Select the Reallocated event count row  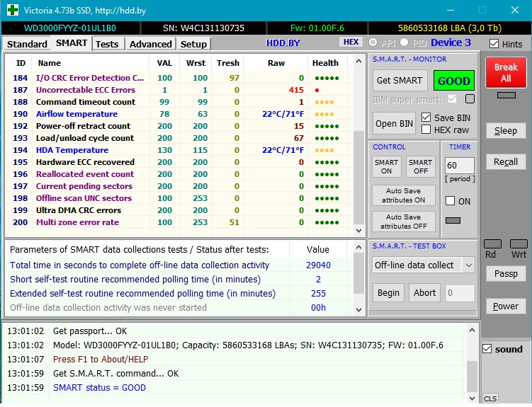179,174
